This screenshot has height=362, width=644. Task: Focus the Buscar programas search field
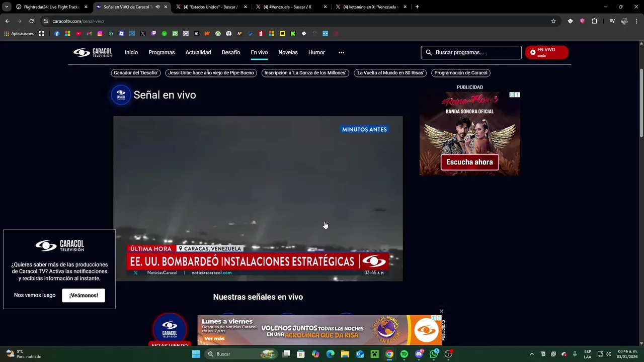coord(471,52)
